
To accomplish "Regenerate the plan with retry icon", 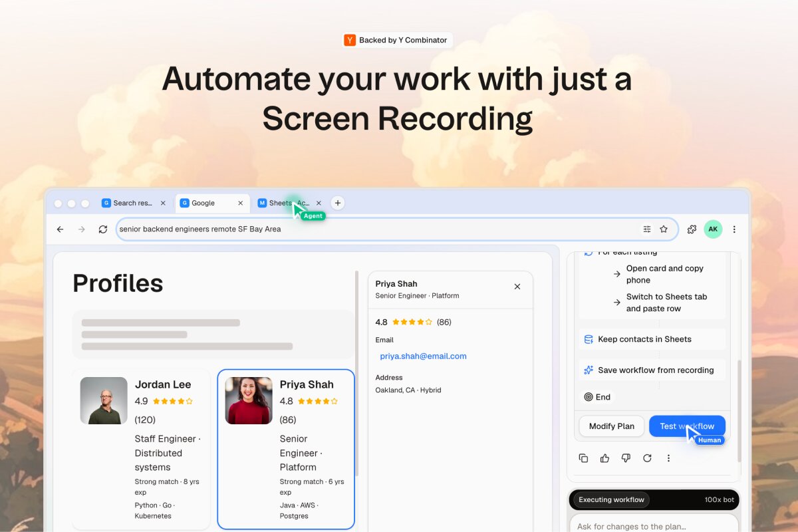I will point(647,458).
